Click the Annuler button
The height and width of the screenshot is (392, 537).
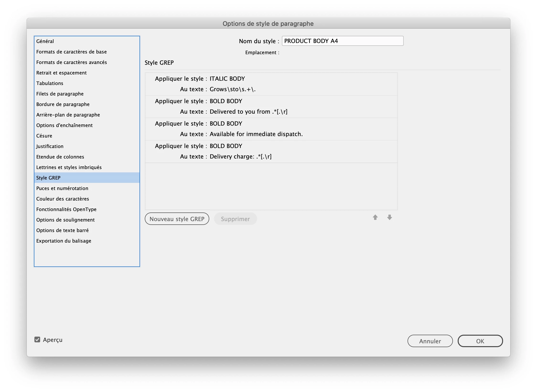[430, 341]
